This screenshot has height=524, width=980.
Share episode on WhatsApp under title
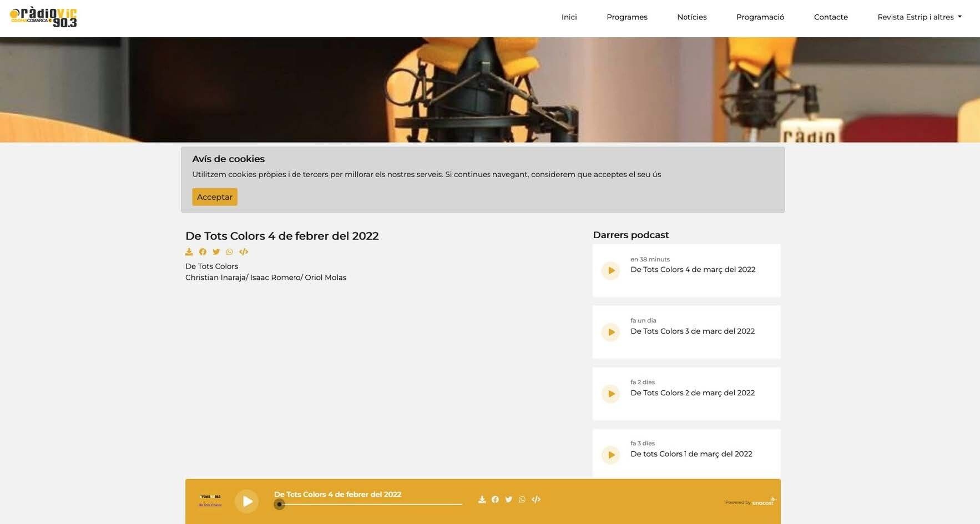(x=230, y=252)
